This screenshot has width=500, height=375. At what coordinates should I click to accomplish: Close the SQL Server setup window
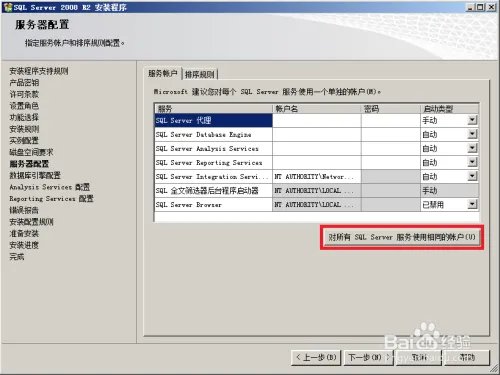coord(491,7)
